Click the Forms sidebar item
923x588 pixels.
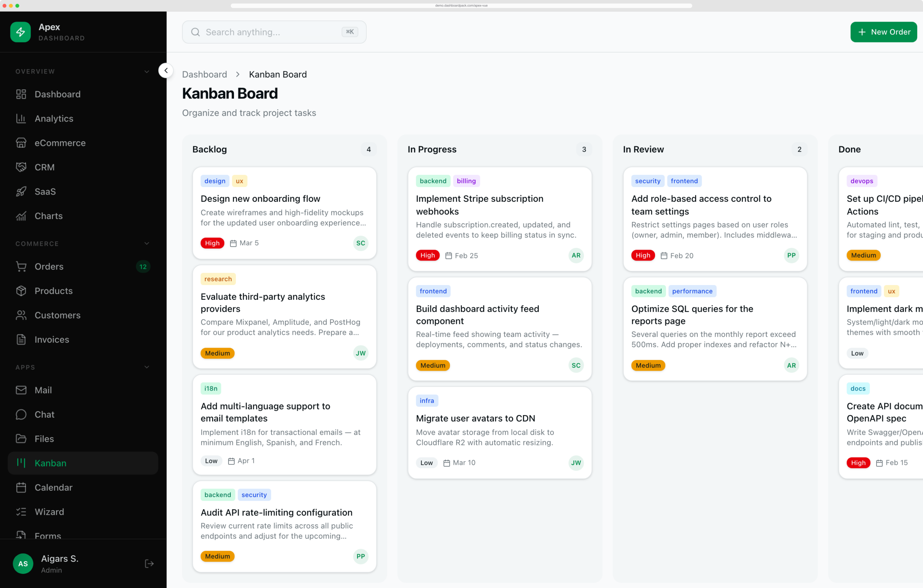coord(83,535)
